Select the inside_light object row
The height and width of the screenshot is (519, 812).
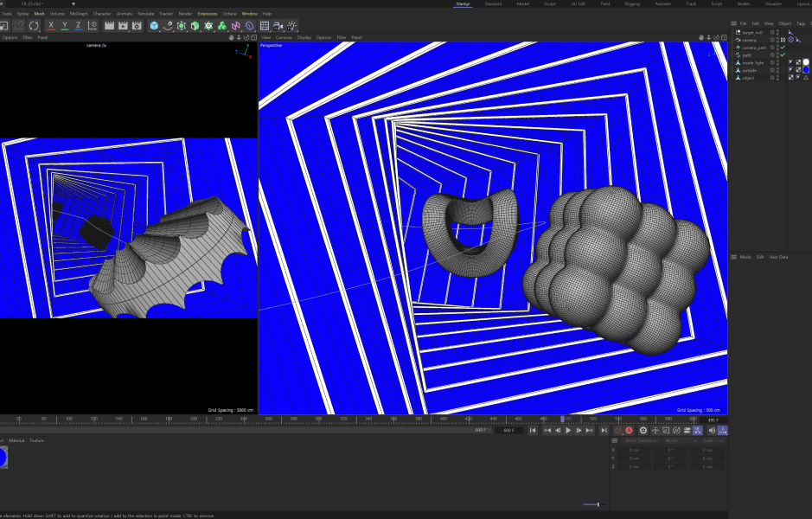coord(752,62)
